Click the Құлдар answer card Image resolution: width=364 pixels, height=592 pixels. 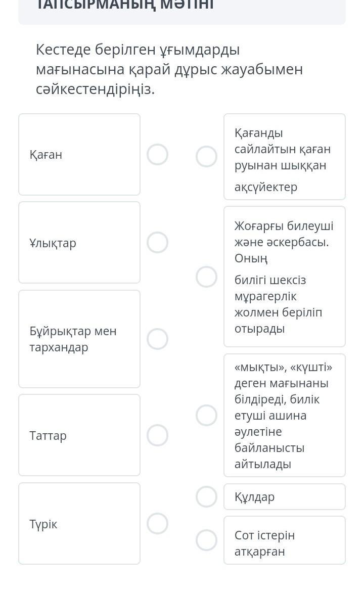(x=284, y=497)
